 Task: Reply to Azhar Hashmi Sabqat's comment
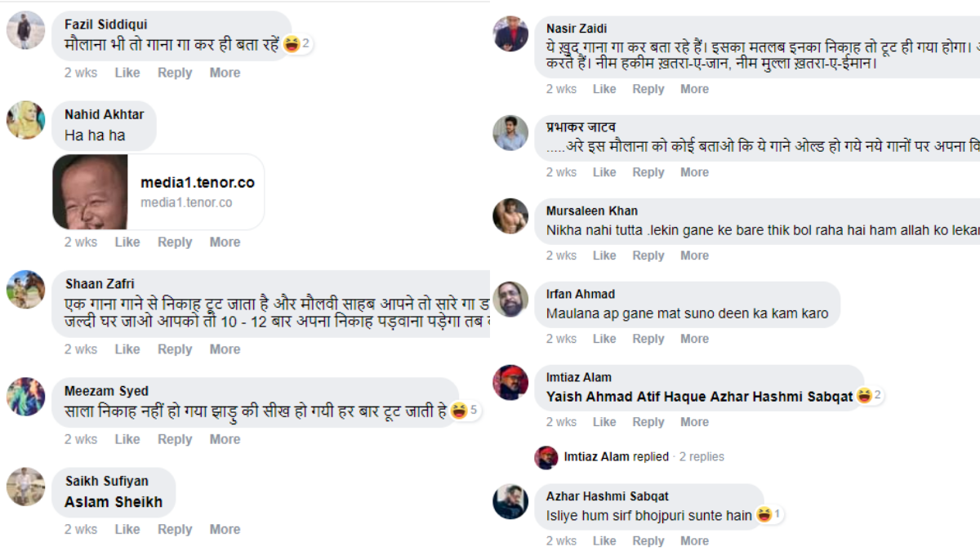coord(648,540)
